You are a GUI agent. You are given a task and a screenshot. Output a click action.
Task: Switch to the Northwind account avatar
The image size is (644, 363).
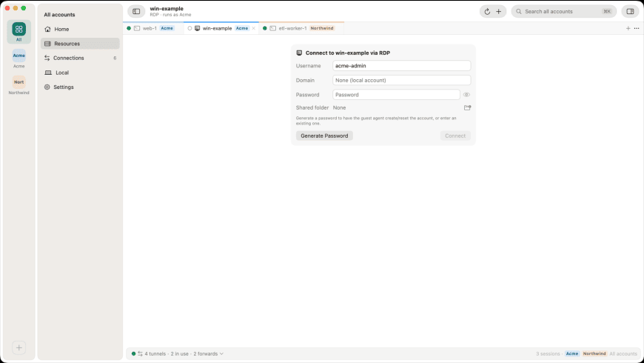[x=19, y=82]
